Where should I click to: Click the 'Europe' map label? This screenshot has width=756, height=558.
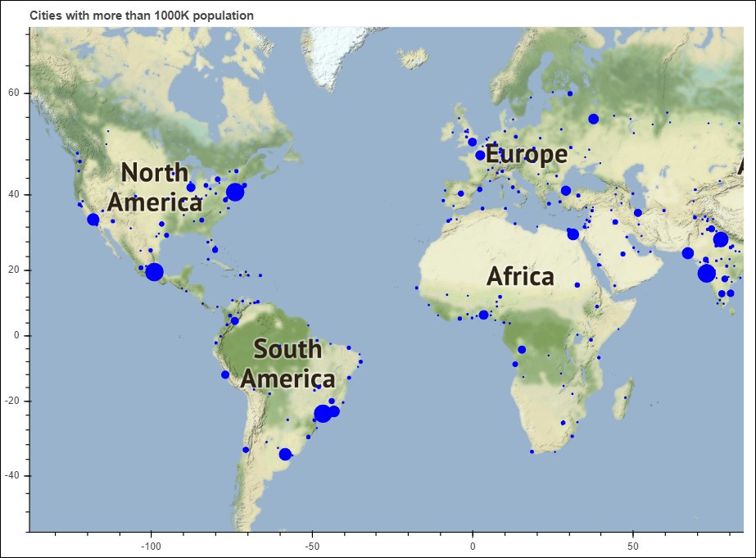point(527,154)
